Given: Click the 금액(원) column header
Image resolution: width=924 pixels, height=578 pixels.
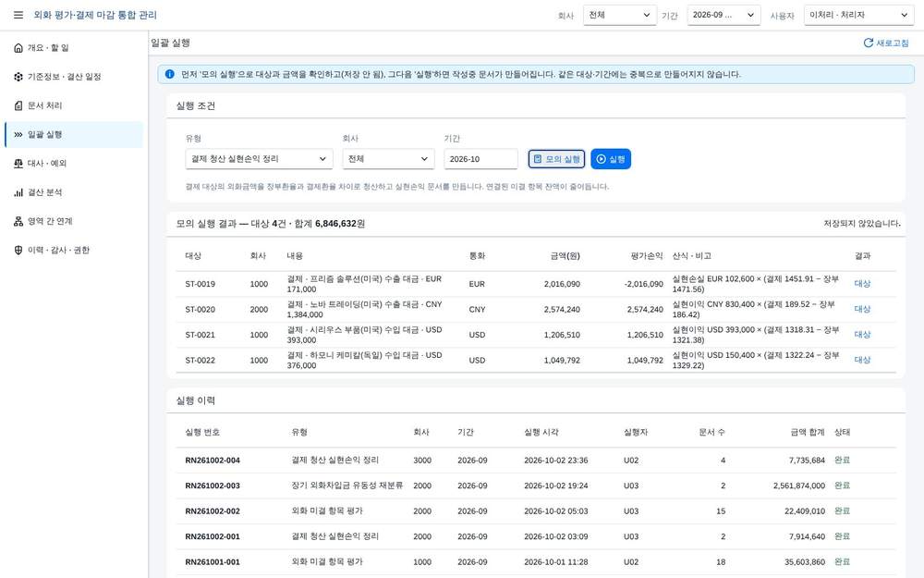Looking at the screenshot, I should click(565, 256).
